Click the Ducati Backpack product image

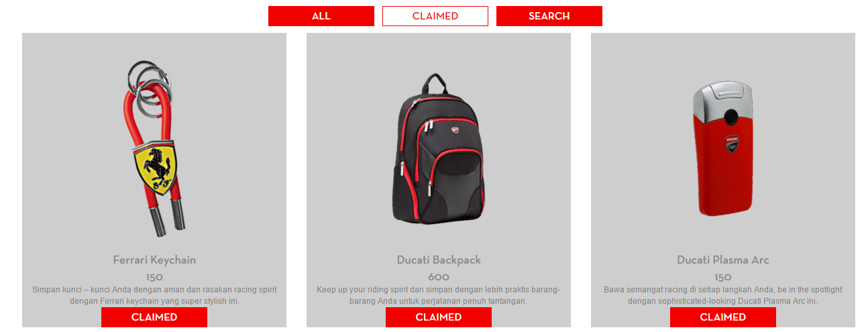(x=439, y=149)
